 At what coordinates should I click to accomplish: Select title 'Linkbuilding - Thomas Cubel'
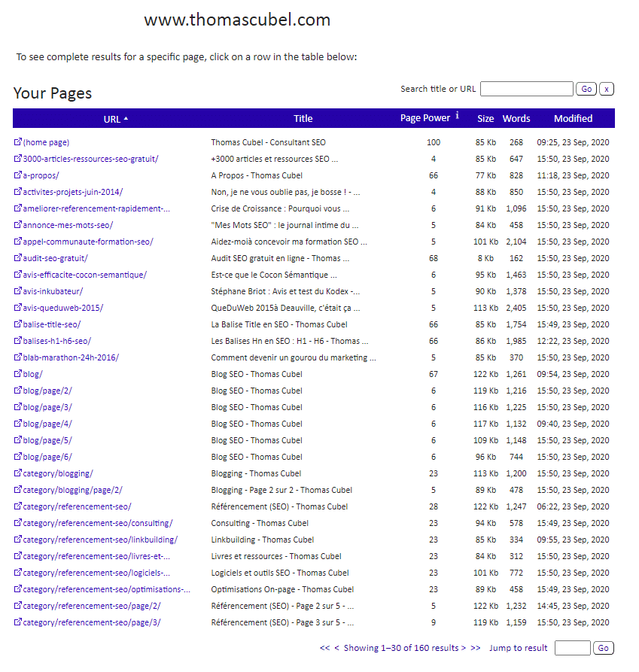pos(262,540)
